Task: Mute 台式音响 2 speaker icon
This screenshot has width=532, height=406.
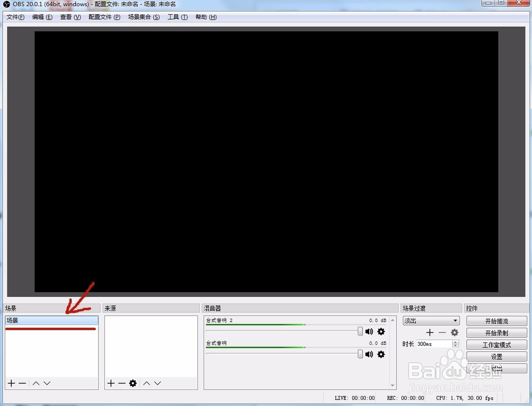Action: click(369, 332)
